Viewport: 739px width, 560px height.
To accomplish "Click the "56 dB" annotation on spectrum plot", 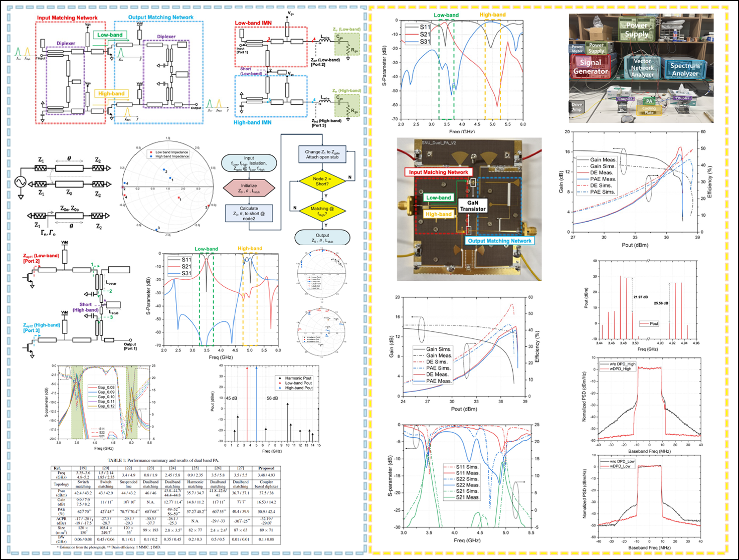I will pos(272,398).
